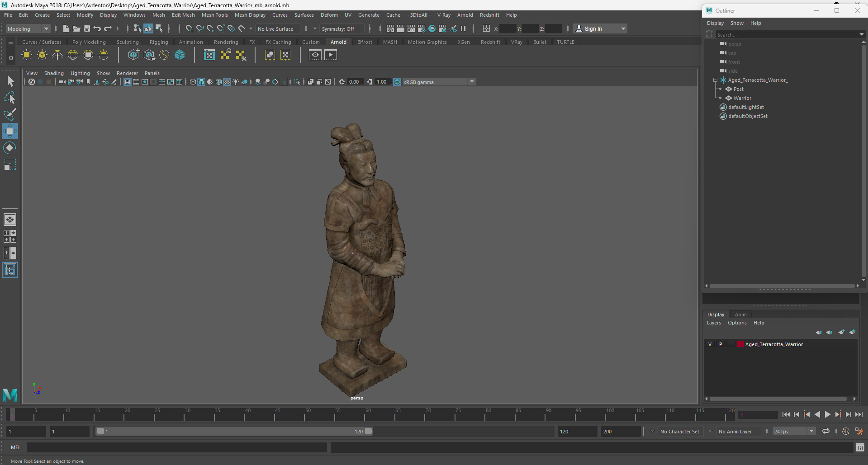Image resolution: width=868 pixels, height=465 pixels.
Task: Click the Undo arrow icon
Action: click(97, 28)
